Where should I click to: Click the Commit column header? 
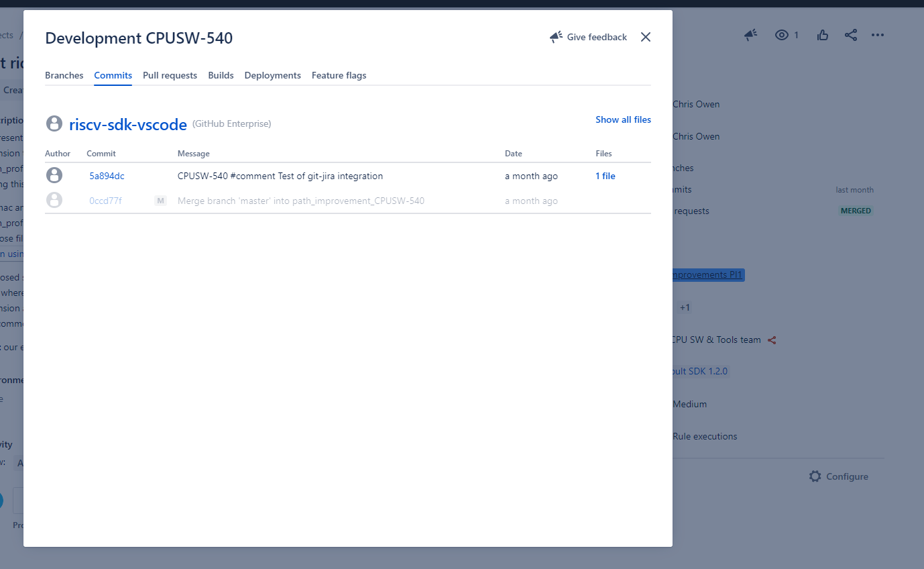(x=101, y=154)
